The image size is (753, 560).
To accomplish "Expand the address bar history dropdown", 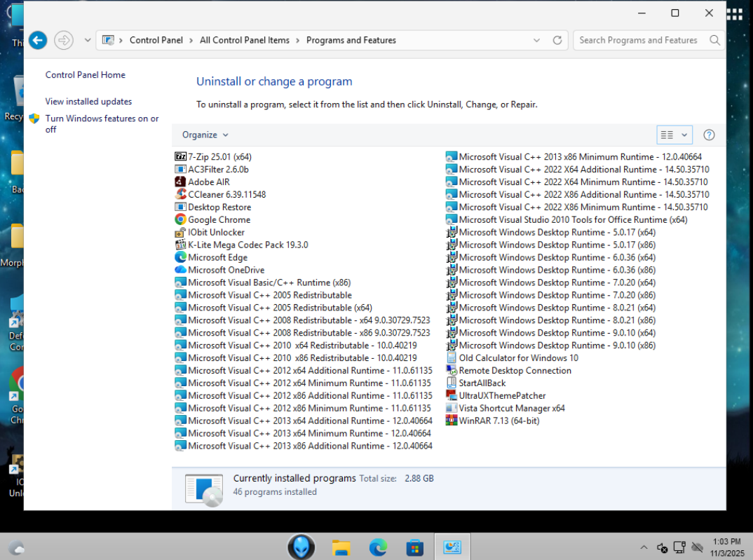I will pyautogui.click(x=536, y=41).
